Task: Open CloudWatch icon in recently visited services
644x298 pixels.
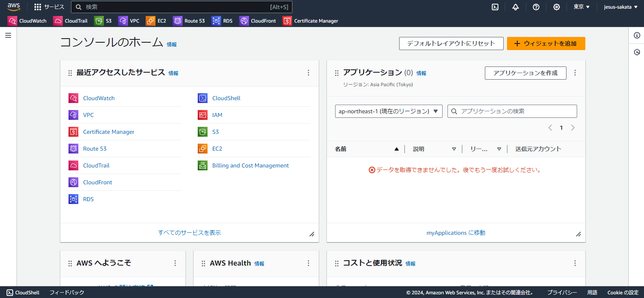Action: pyautogui.click(x=73, y=98)
